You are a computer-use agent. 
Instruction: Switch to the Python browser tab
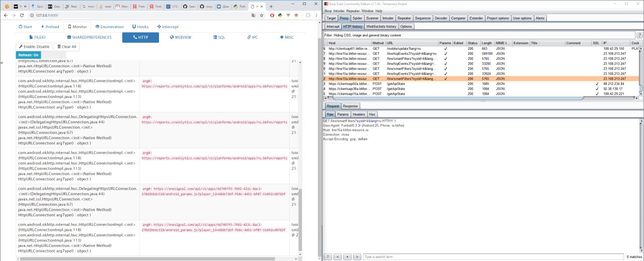tap(239, 6)
